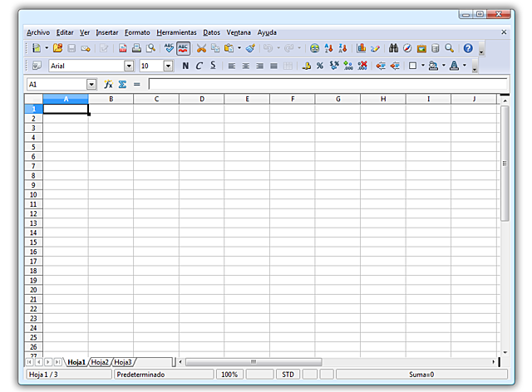The width and height of the screenshot is (532, 392).
Task: Show Draw functions pencil icon
Action: pos(375,48)
